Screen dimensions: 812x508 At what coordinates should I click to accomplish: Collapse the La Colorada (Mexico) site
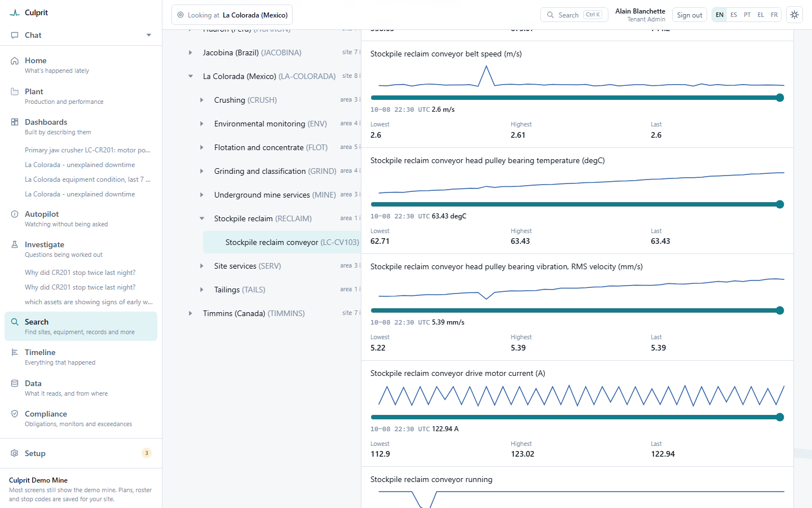coord(191,76)
